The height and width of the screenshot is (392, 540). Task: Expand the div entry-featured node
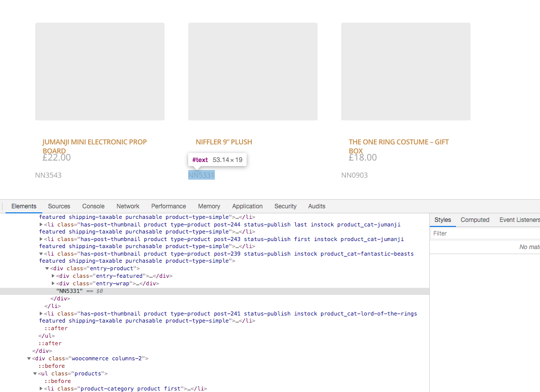pyautogui.click(x=53, y=276)
